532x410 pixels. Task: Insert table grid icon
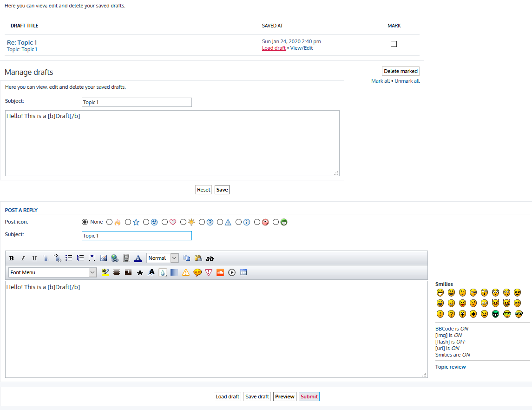tap(243, 272)
